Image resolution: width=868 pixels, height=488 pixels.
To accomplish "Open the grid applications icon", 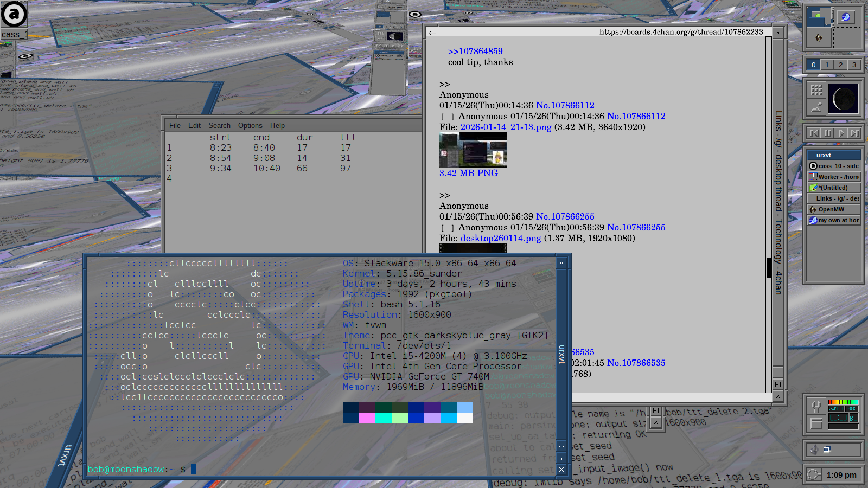I will [816, 90].
